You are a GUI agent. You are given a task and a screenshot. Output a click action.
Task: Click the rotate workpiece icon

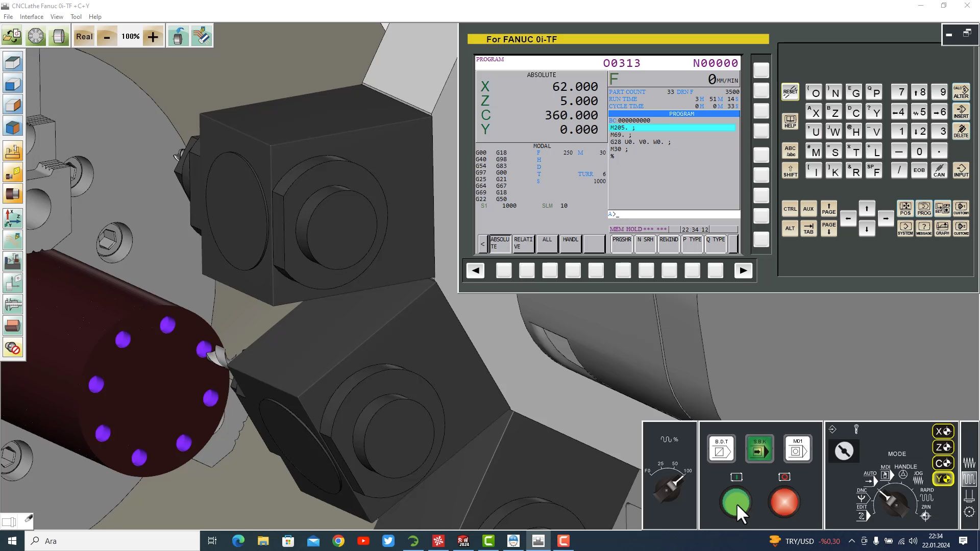tap(178, 36)
